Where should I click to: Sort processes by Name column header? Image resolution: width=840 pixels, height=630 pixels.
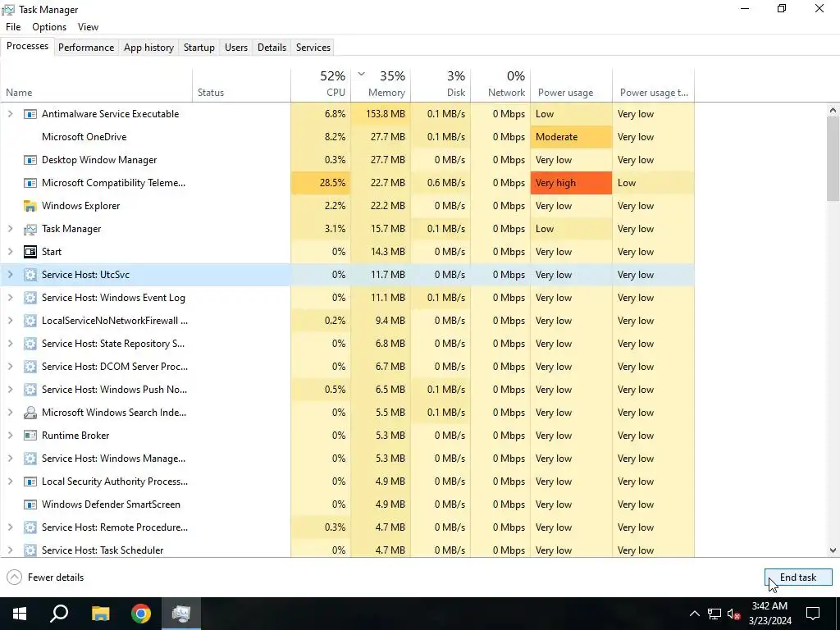[97, 84]
